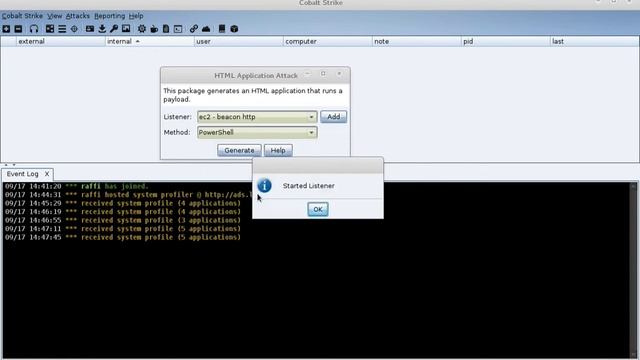Click the book help icon
Image resolution: width=640 pixels, height=360 pixels.
222,29
